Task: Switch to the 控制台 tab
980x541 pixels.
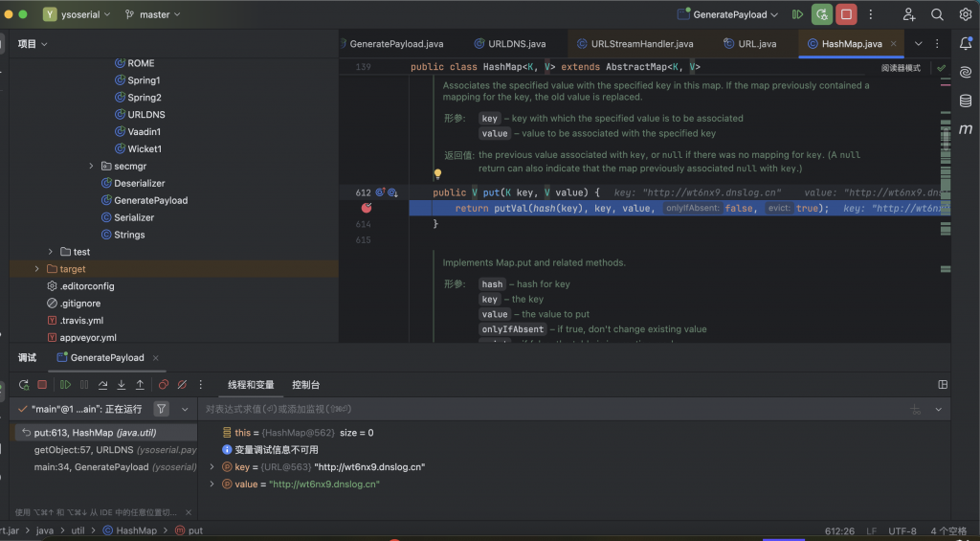Action: [x=305, y=385]
